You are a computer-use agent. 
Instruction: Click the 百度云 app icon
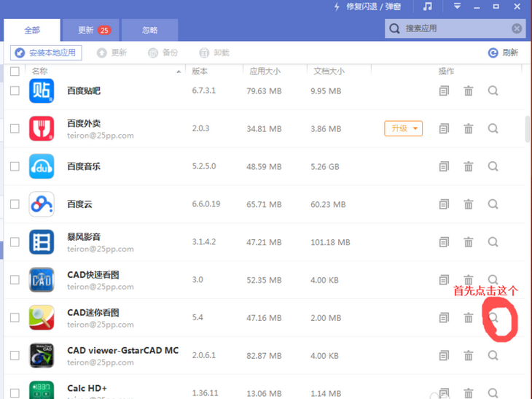coord(42,204)
